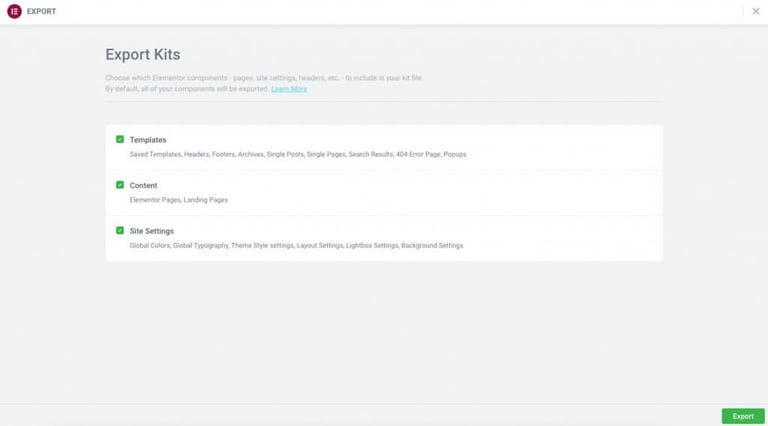768x426 pixels.
Task: Uncheck the Templates checkbox
Action: pyautogui.click(x=120, y=140)
